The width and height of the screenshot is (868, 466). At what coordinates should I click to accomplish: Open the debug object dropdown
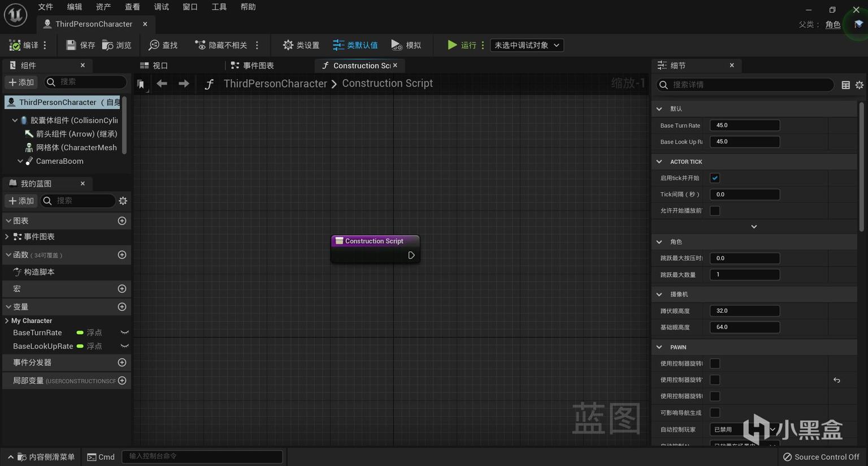point(526,45)
